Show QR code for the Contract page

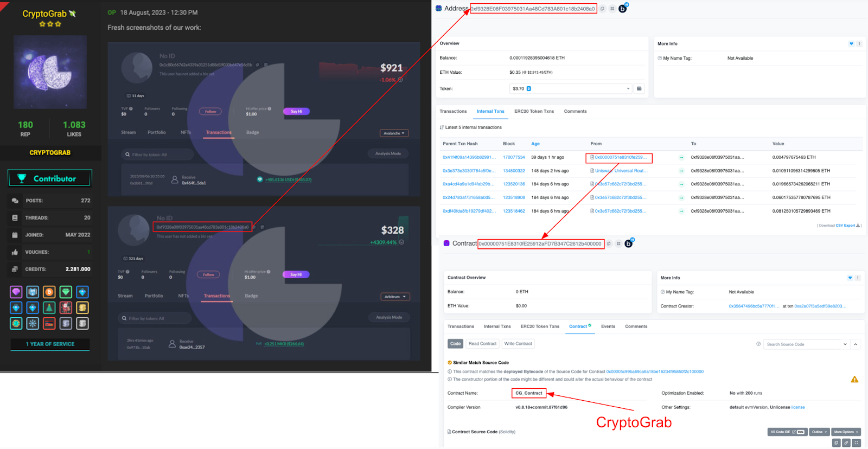618,244
